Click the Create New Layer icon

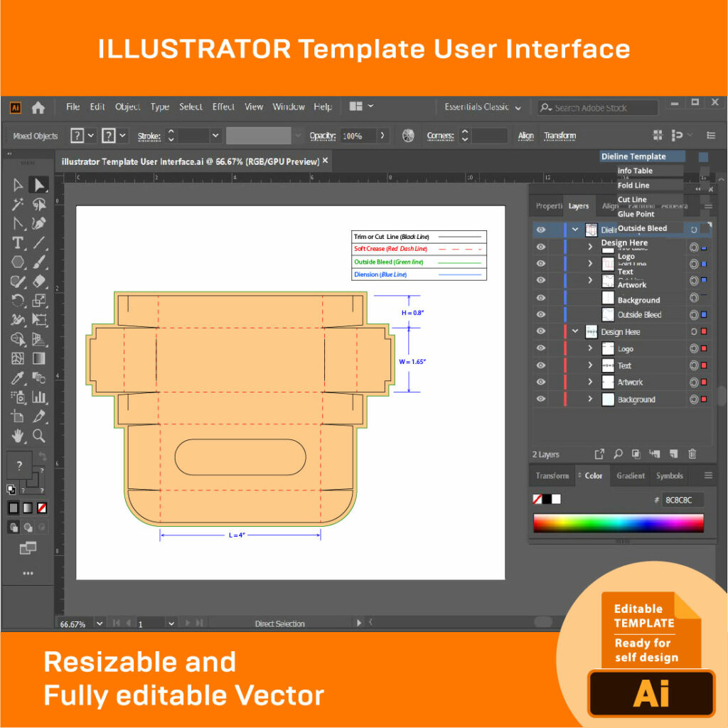(x=673, y=454)
